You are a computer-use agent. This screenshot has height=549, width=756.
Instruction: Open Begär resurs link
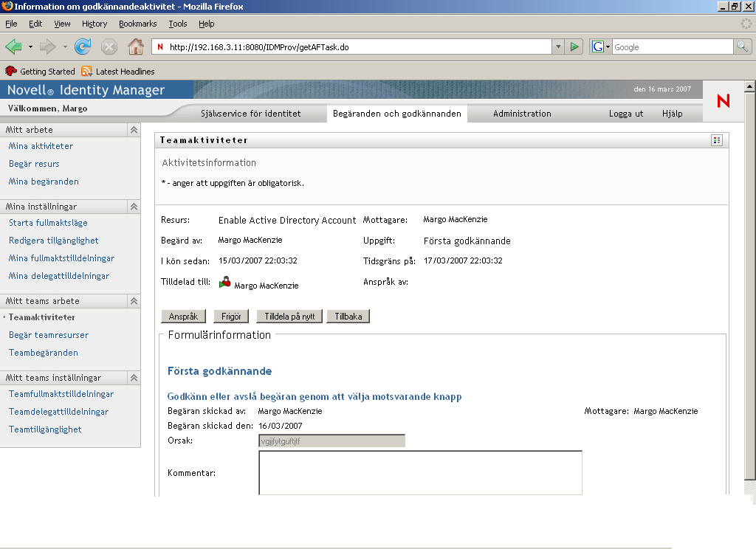(34, 164)
